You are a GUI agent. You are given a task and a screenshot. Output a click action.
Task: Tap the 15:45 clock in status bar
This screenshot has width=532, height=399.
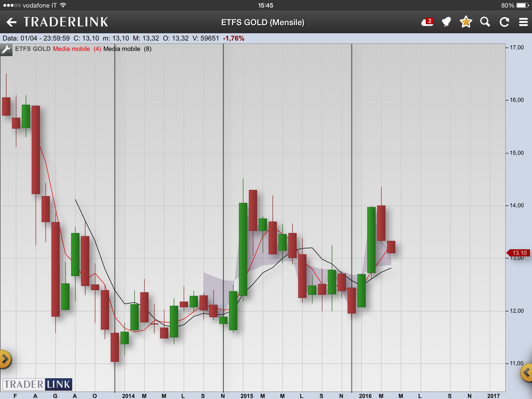266,5
